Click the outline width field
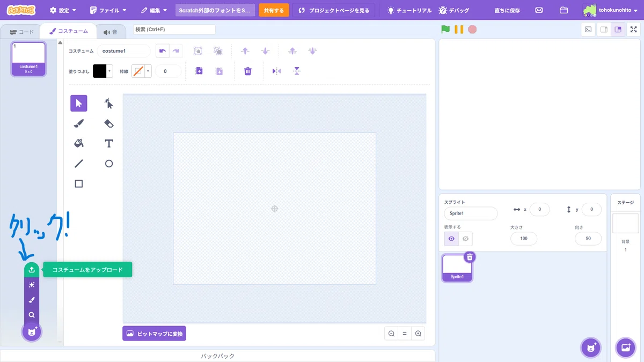The image size is (644, 362). point(168,71)
